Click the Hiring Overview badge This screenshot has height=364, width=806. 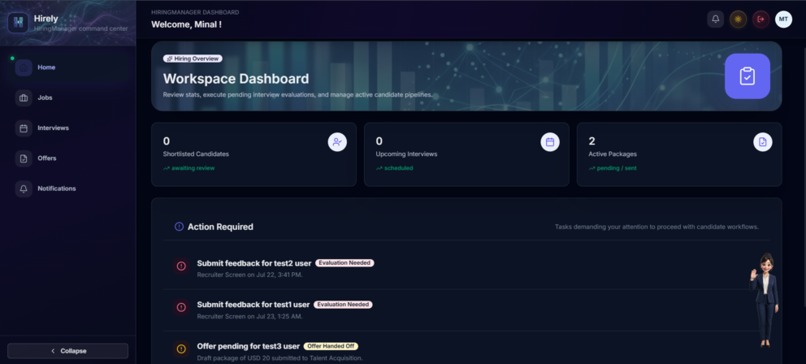pos(193,59)
